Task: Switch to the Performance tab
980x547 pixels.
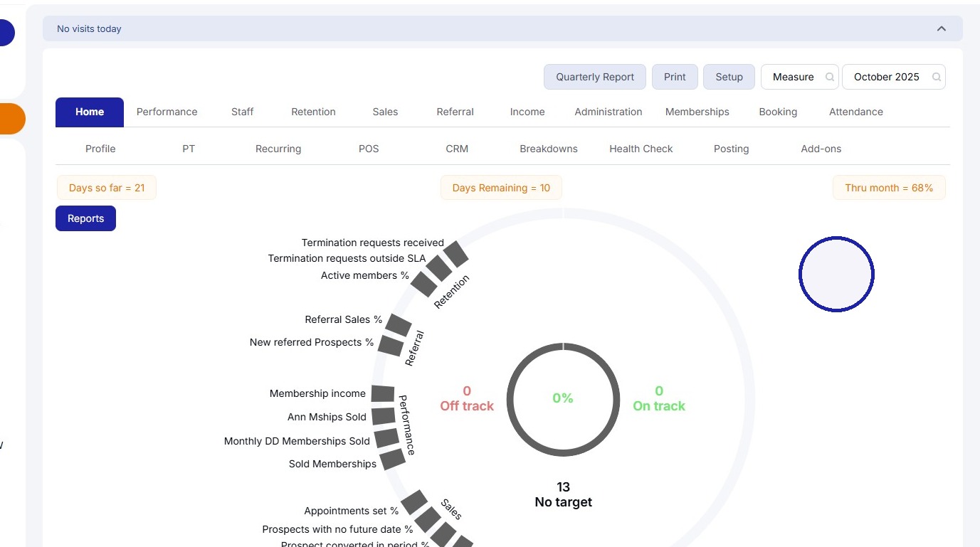Action: point(167,112)
